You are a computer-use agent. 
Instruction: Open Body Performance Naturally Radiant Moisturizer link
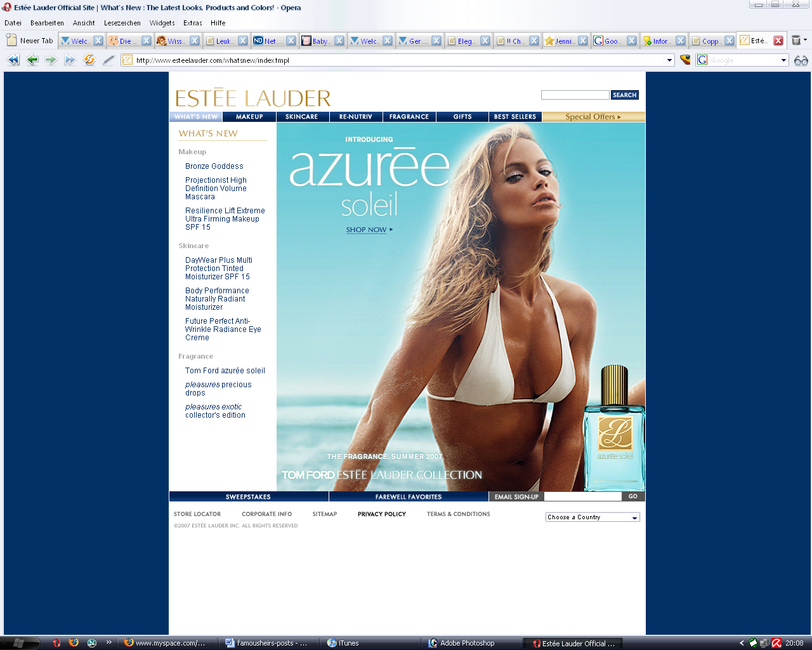point(217,299)
